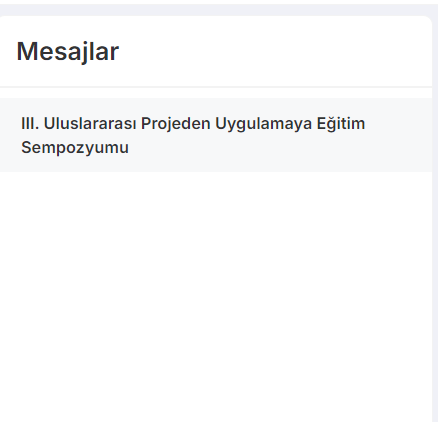
Task: Click the rounded top-right corner of the card
Action: pyautogui.click(x=427, y=21)
